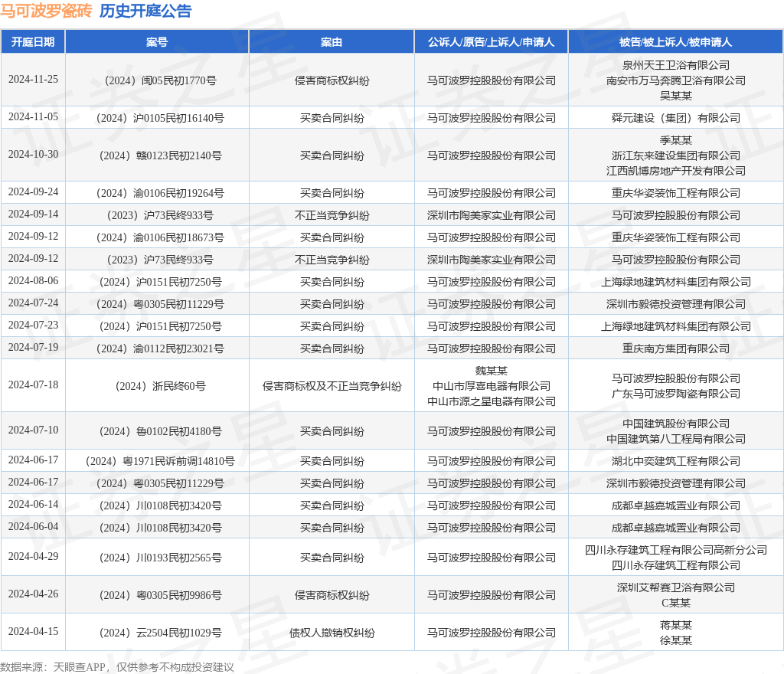Image resolution: width=784 pixels, height=674 pixels.
Task: Click plaintiff 魏某某
Action: pos(491,371)
